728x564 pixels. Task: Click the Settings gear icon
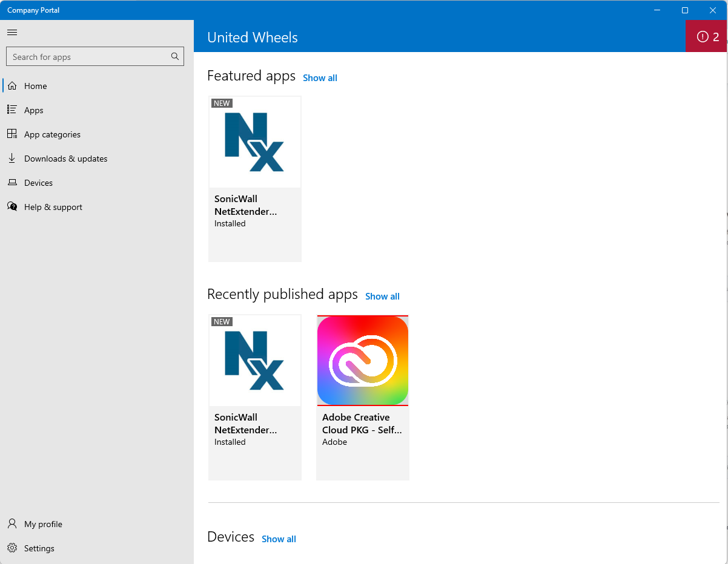[x=12, y=548]
